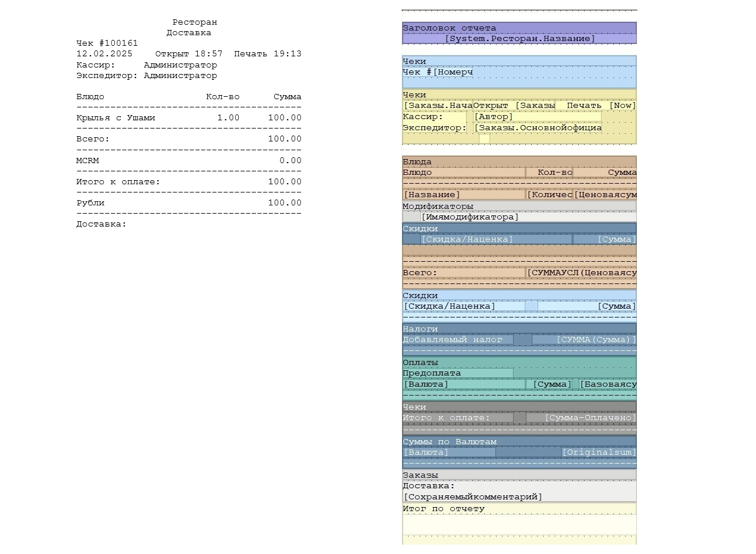The width and height of the screenshot is (756, 554).
Task: Click 'Всего:' on the receipt preview
Action: pos(93,139)
